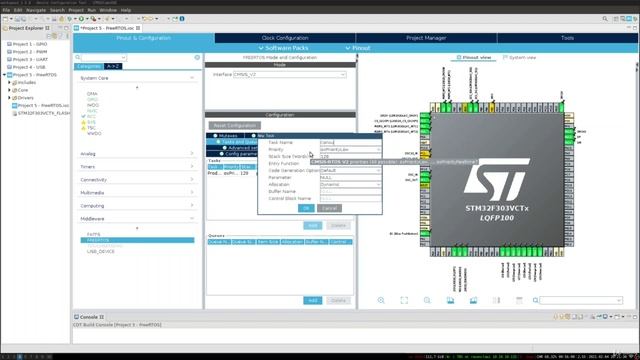The image size is (640, 360).
Task: Open the Project menu
Action: [76, 10]
